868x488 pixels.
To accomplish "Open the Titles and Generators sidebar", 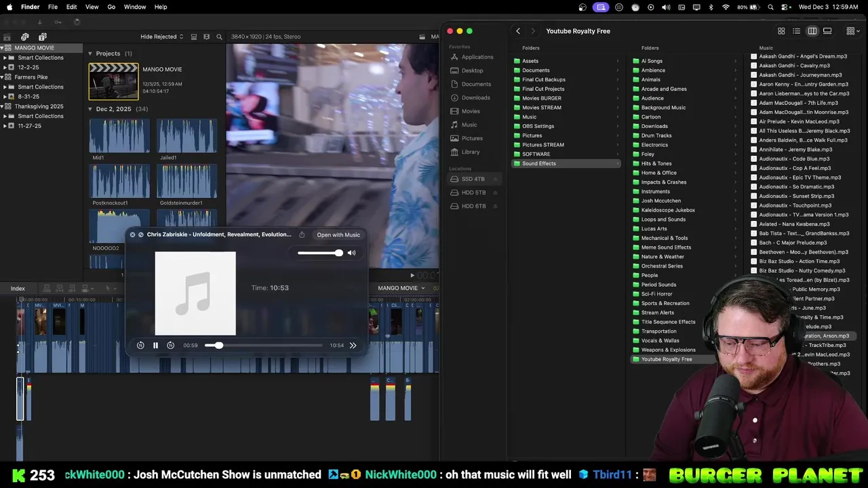I will [x=42, y=37].
